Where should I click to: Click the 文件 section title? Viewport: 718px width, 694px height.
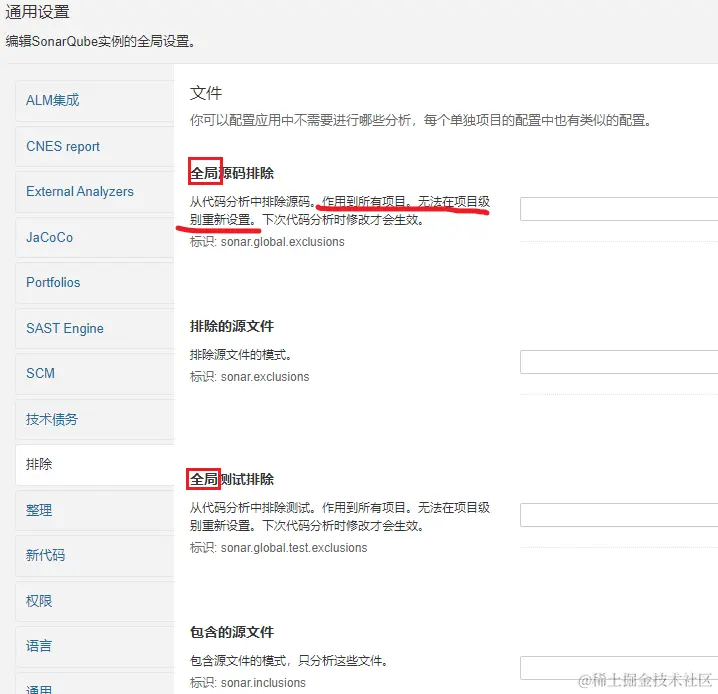coord(206,93)
